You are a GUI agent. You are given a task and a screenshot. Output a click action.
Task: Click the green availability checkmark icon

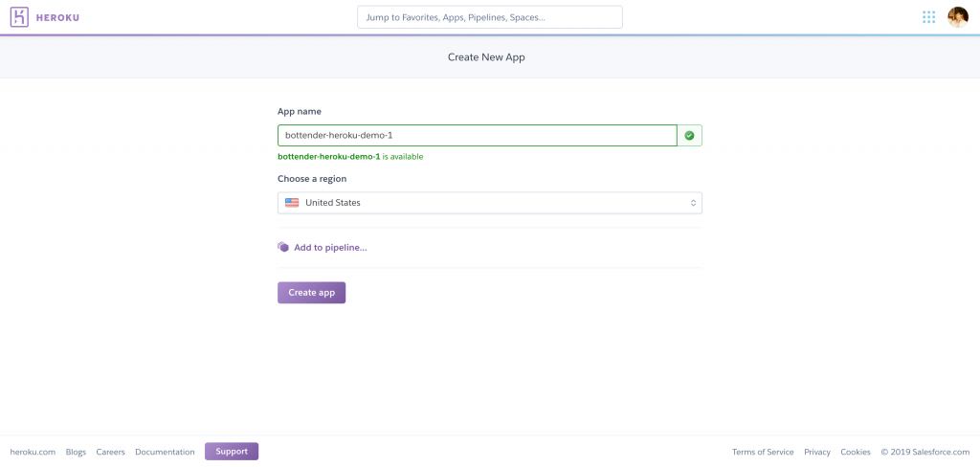coord(689,135)
